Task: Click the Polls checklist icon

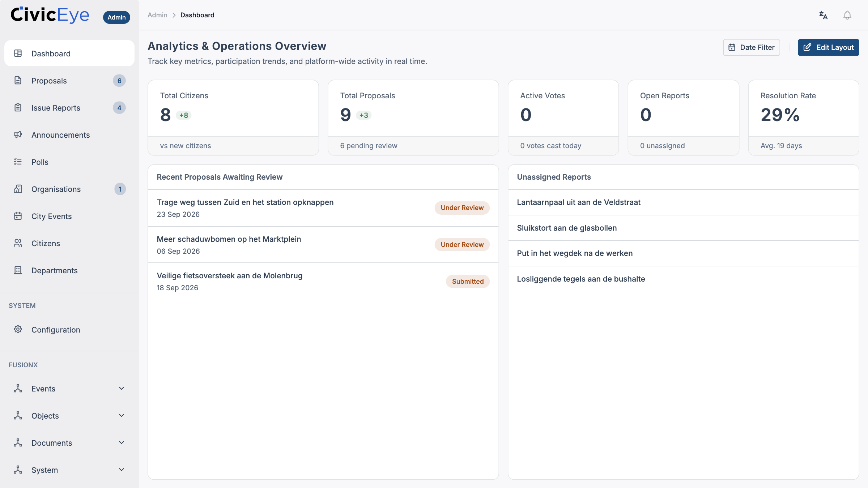Action: 18,162
